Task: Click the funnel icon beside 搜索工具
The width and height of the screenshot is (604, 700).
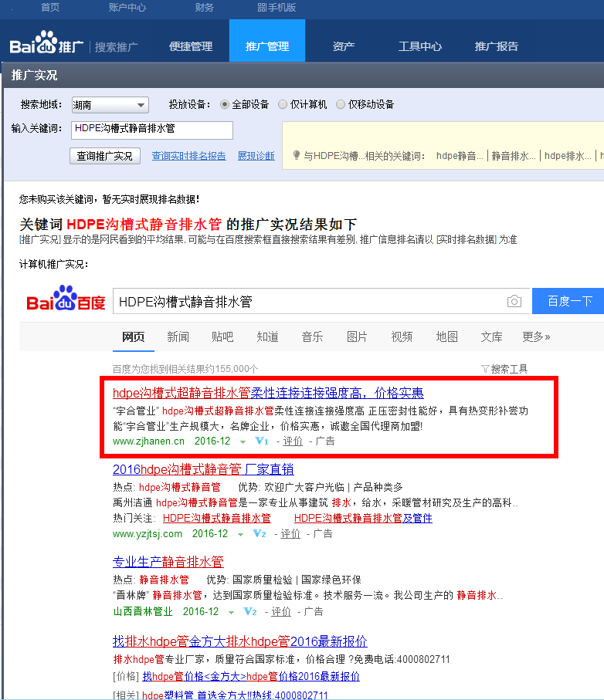Action: point(485,369)
